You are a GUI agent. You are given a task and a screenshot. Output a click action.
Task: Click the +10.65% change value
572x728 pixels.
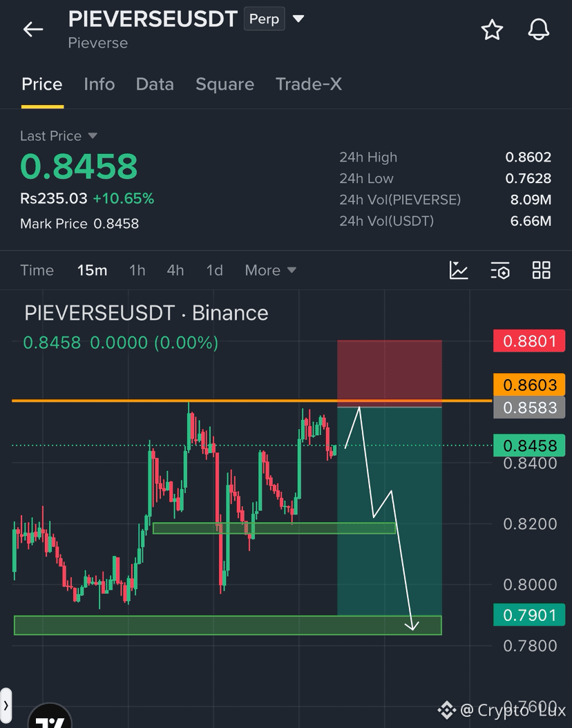point(124,199)
